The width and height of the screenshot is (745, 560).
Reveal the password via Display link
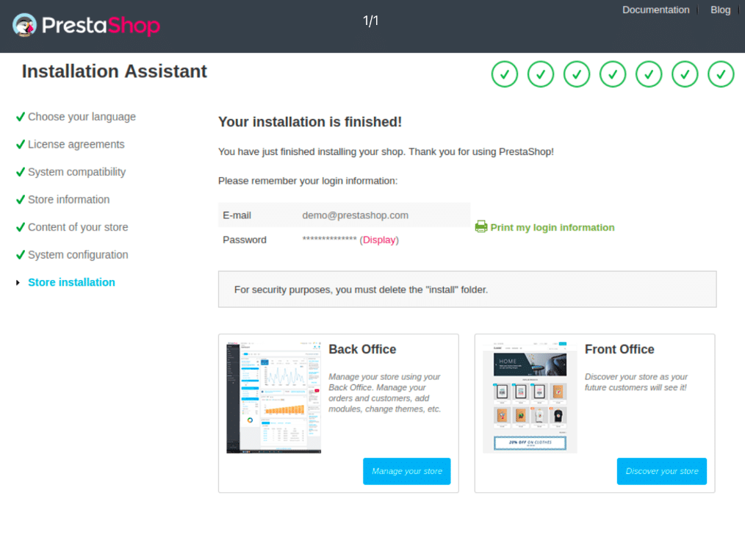click(378, 240)
